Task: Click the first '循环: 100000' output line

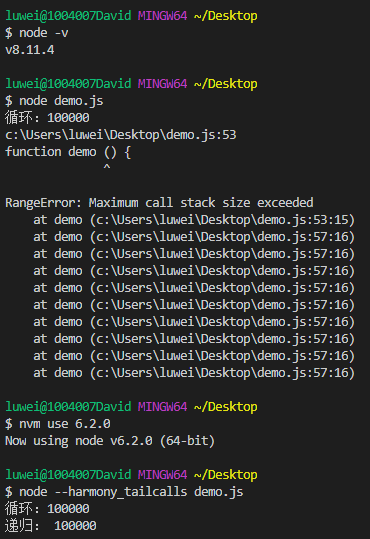Action: click(47, 118)
